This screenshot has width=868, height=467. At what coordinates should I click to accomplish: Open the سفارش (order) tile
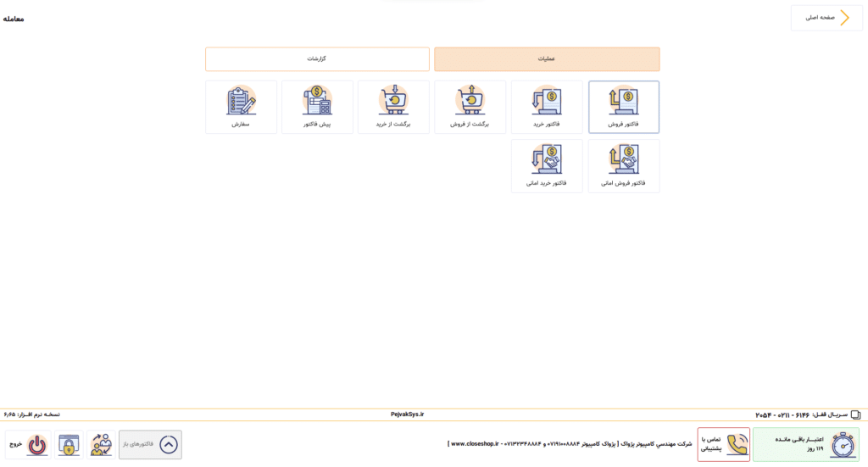[x=241, y=107]
